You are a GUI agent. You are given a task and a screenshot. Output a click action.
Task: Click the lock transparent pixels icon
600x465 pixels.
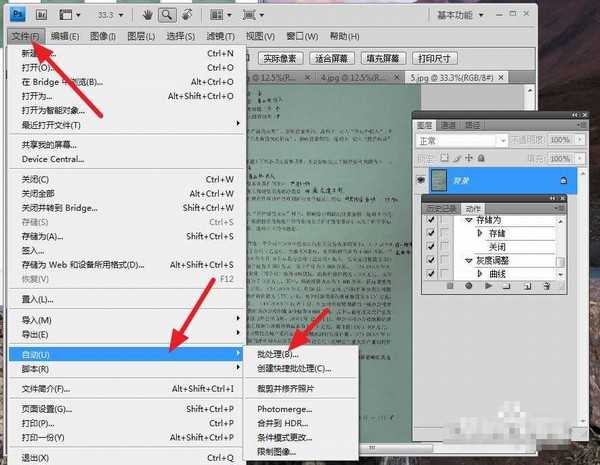pos(444,158)
